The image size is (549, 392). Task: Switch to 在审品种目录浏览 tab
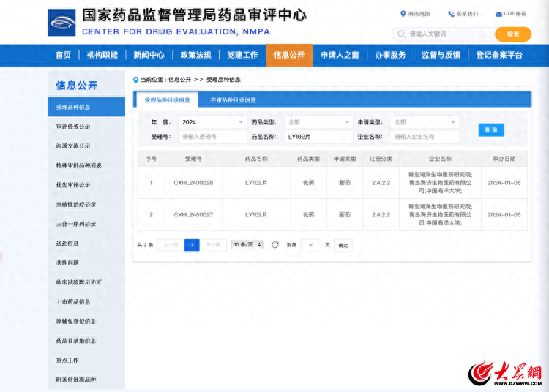pyautogui.click(x=234, y=100)
